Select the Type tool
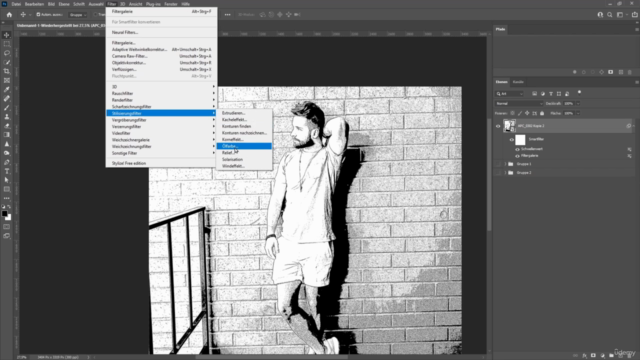Image resolution: width=640 pixels, height=360 pixels. point(7,171)
